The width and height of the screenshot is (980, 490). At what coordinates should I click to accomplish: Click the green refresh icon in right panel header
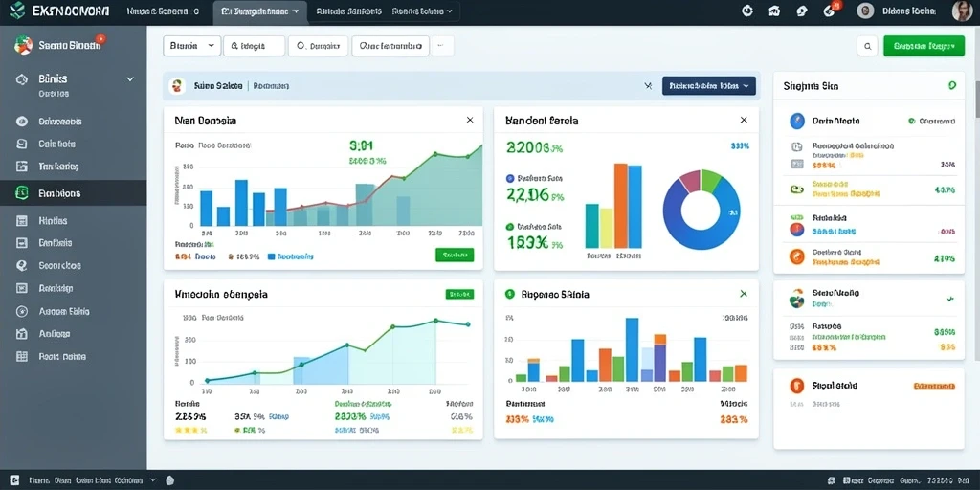tap(952, 85)
